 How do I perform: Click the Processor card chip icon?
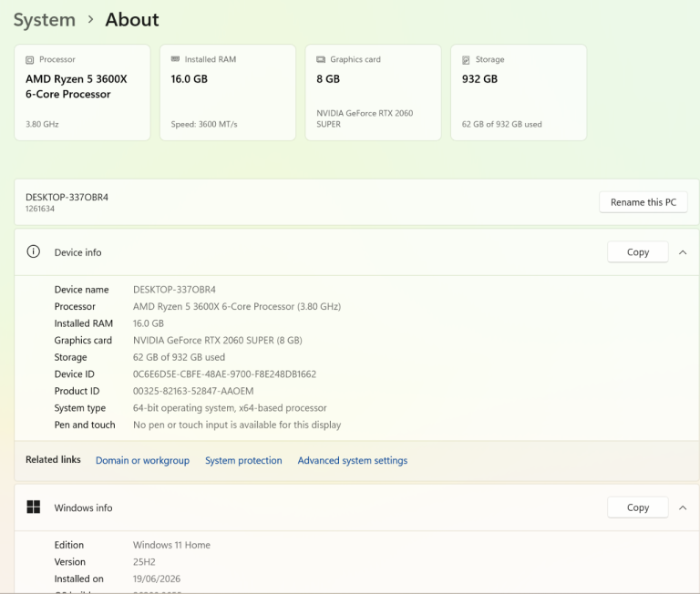(x=29, y=60)
